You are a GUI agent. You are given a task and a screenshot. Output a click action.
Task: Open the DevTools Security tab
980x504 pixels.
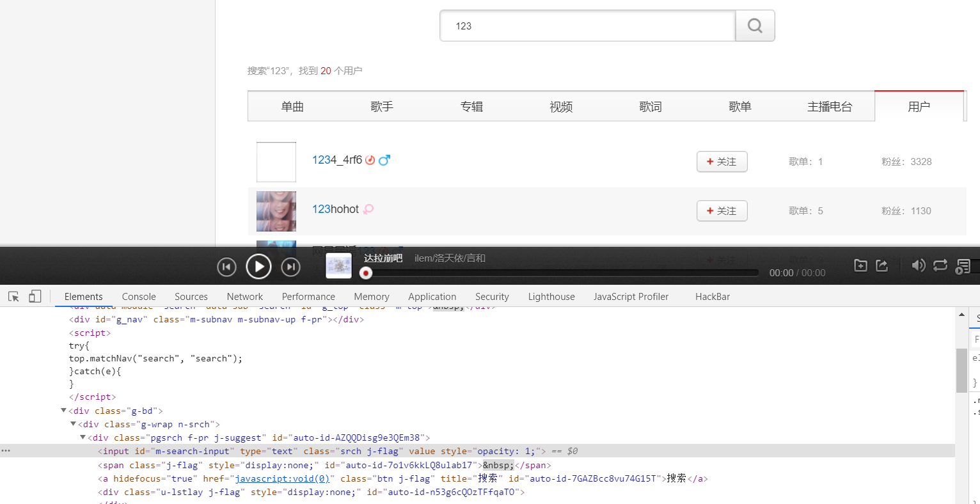(x=492, y=297)
